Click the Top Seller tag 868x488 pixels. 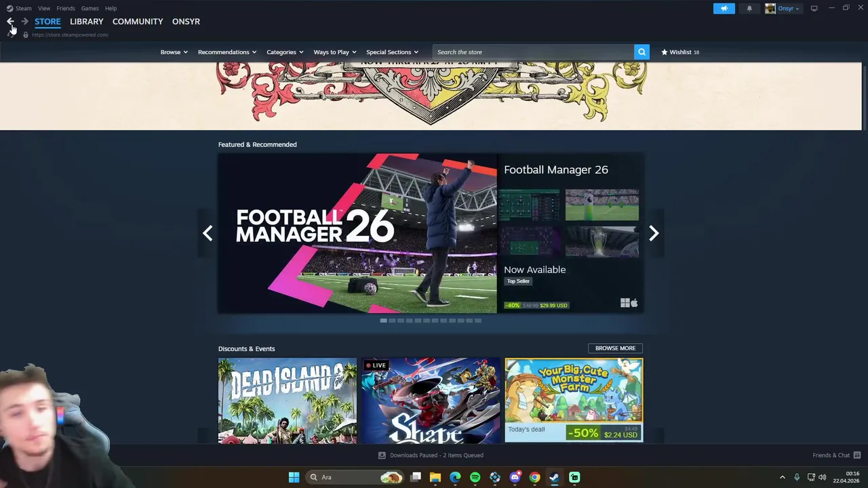click(x=518, y=281)
